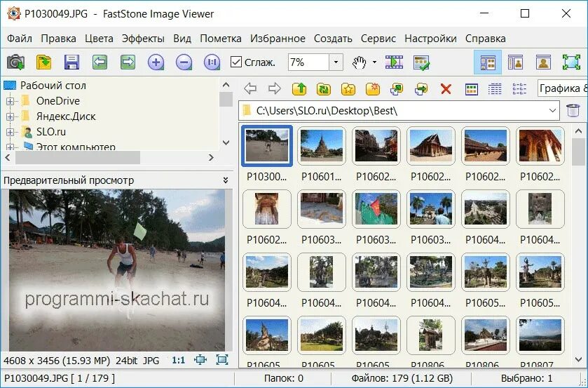Expand the SLO.ru tree node
Image resolution: width=588 pixels, height=388 pixels.
(10, 132)
